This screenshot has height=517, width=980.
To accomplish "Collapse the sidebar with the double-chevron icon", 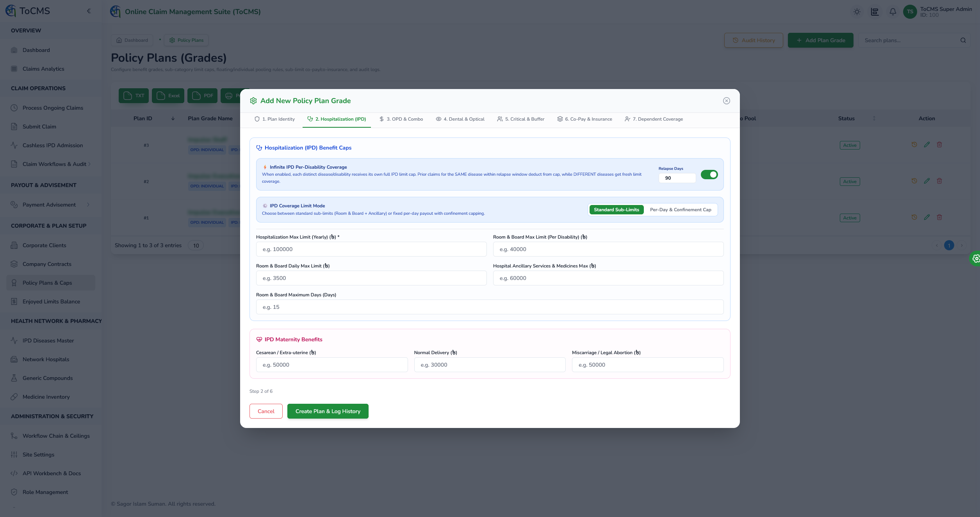I will coord(89,11).
